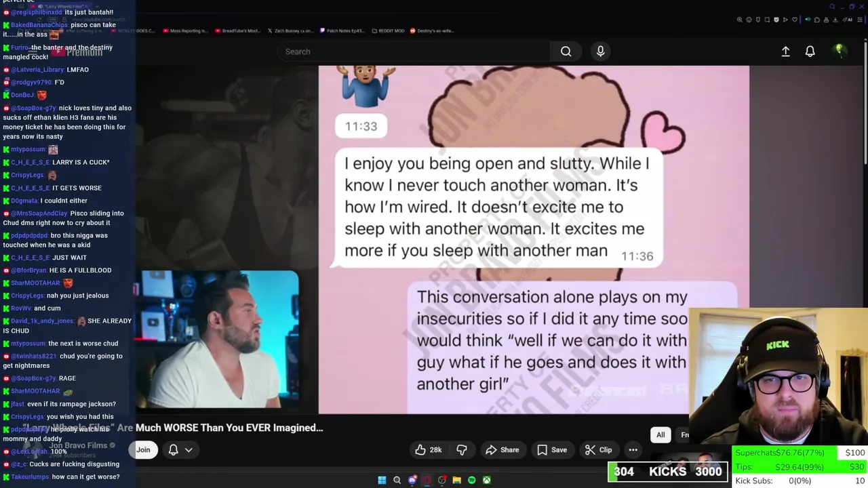The image size is (868, 488).
Task: Open the browser AI assistant icon
Action: pos(847,20)
